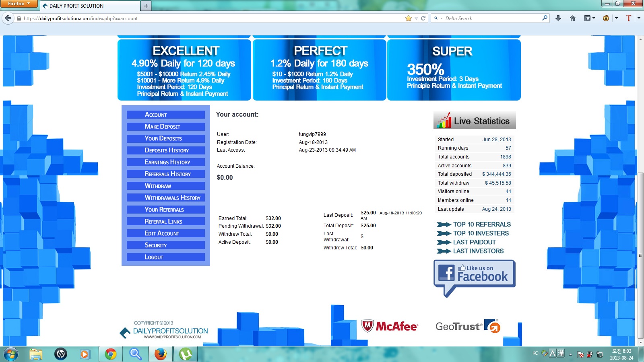Viewport: 644px width, 362px height.
Task: Click the KO language indicator in tray
Action: [535, 353]
